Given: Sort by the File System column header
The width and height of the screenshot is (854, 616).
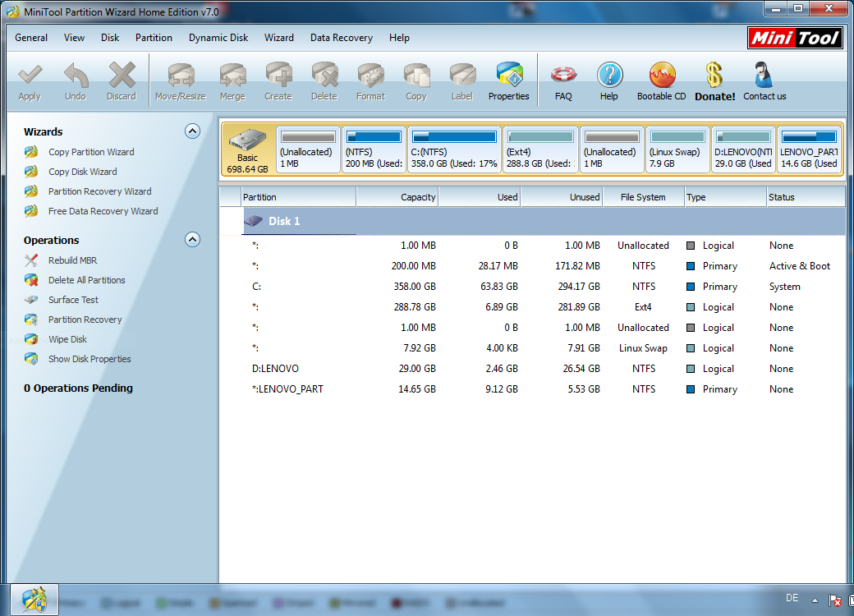Looking at the screenshot, I should click(643, 197).
